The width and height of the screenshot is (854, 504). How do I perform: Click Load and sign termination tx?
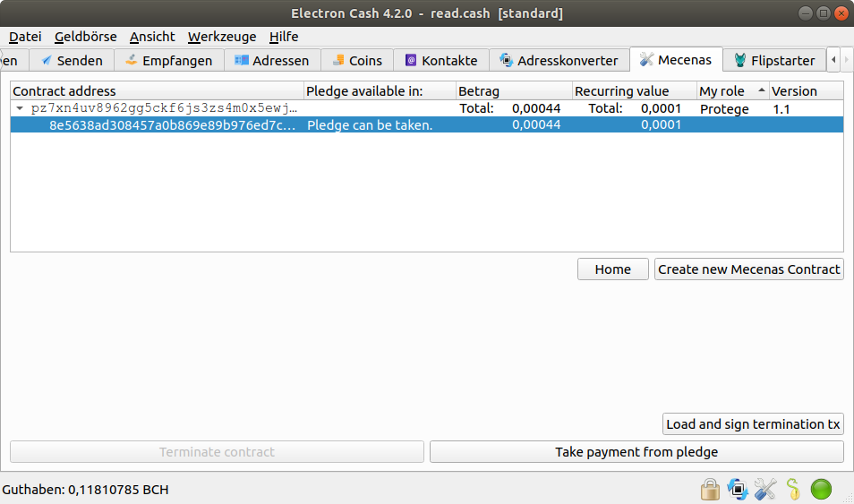tap(753, 424)
